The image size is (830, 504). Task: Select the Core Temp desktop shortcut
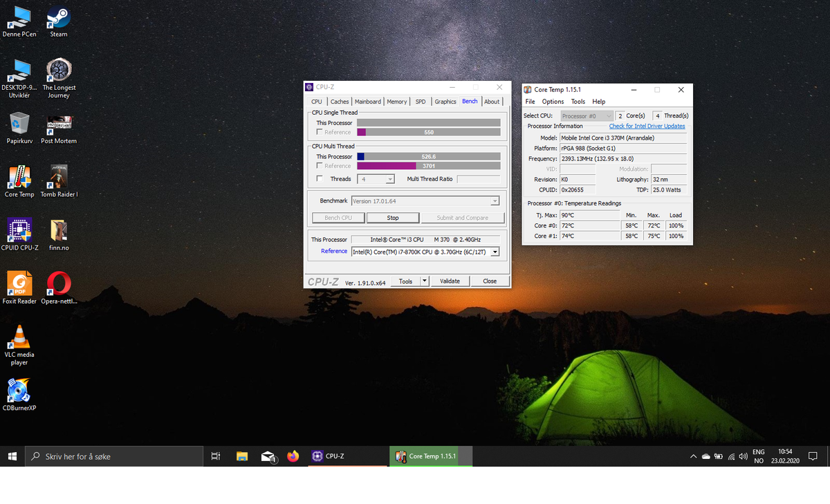pos(19,182)
